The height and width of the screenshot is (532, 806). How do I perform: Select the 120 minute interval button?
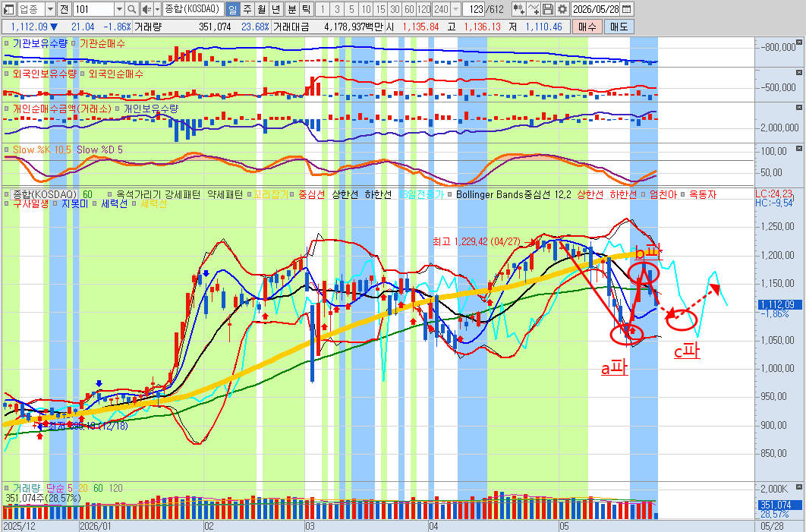(x=424, y=9)
